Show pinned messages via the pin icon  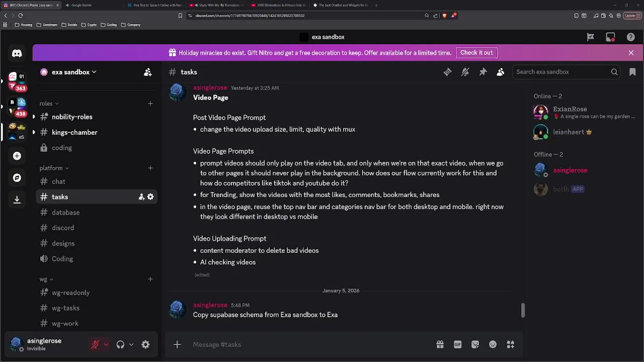pos(483,72)
